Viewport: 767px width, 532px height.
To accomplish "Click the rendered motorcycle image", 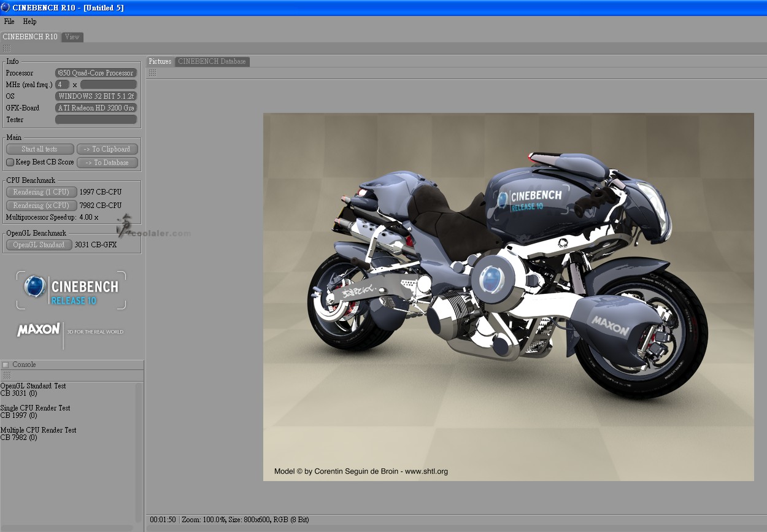I will tap(508, 297).
